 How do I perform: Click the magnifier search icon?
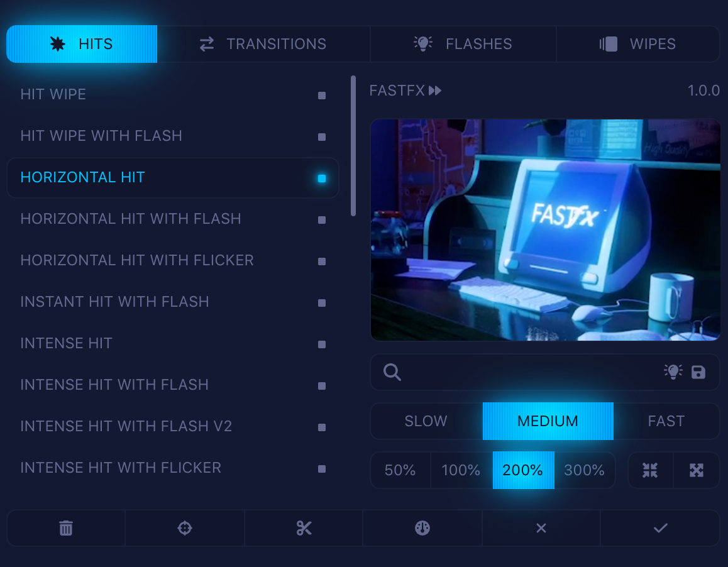tap(392, 372)
